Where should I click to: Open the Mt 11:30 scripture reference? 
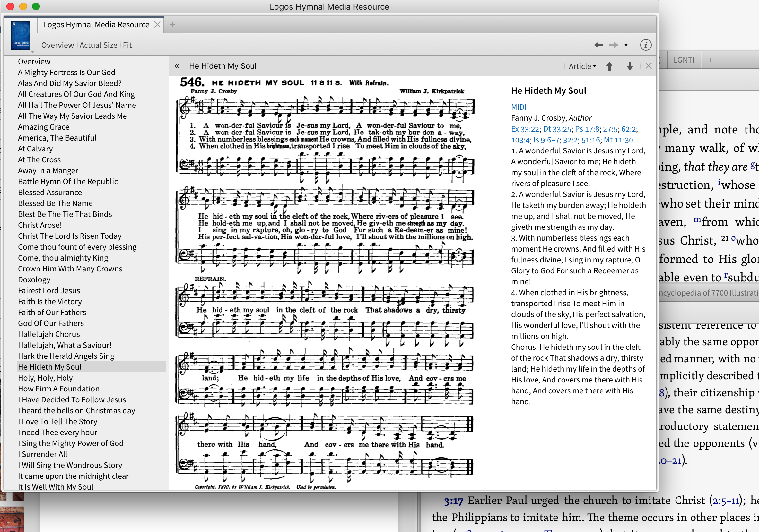(x=618, y=140)
